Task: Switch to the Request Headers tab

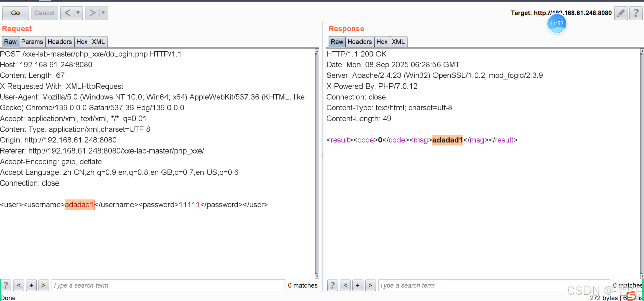Action: coord(60,42)
